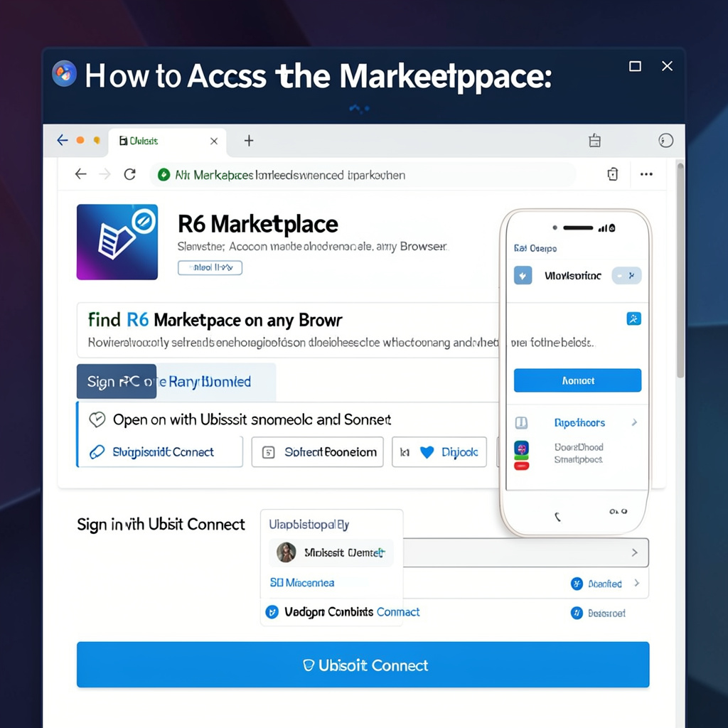
Task: Click the vertical scrollbar on the right
Action: pos(680,270)
